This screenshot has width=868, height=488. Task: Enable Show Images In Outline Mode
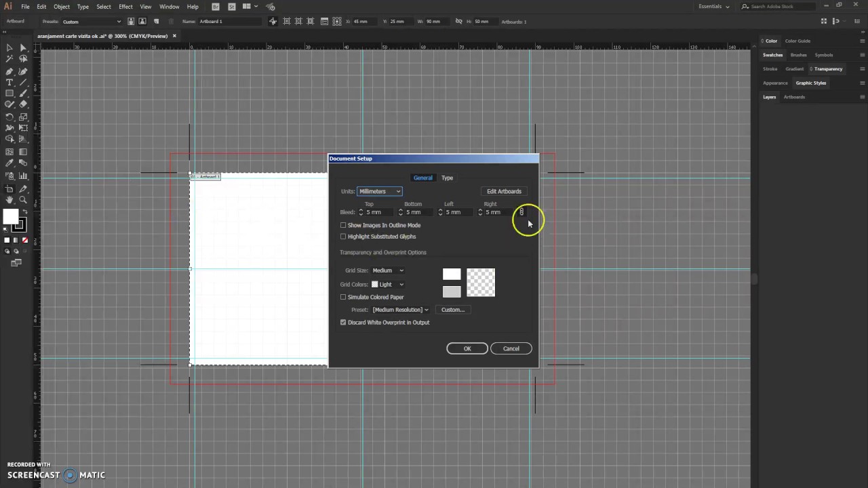point(343,225)
